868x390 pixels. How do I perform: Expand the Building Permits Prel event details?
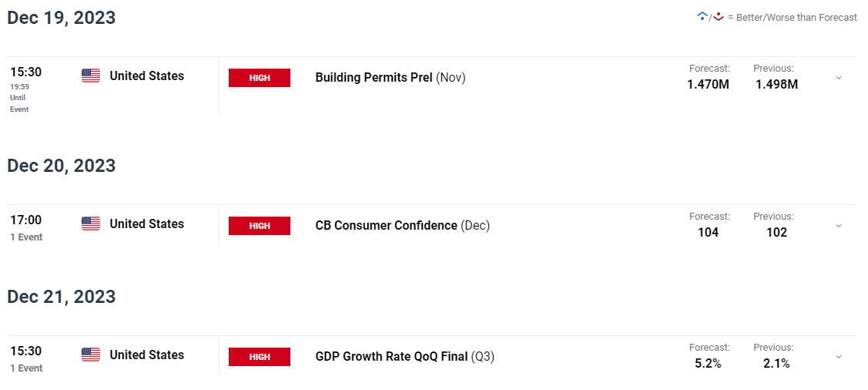839,78
